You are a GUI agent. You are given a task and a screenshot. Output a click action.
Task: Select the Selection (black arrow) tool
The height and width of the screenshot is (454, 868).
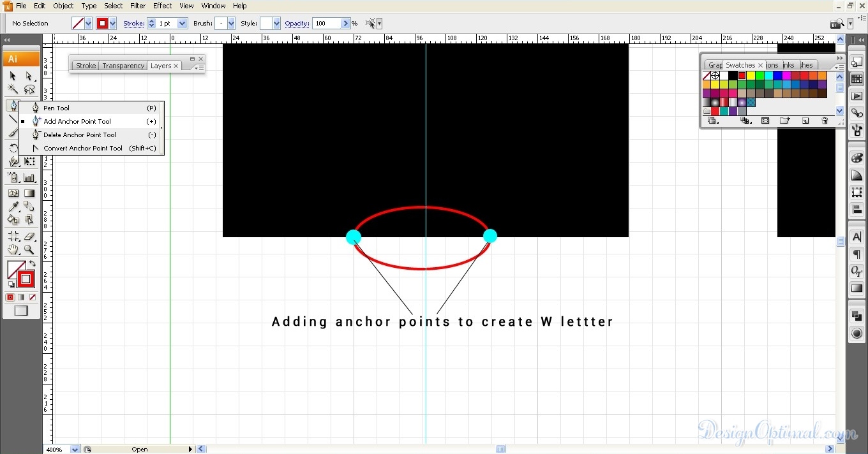[13, 76]
